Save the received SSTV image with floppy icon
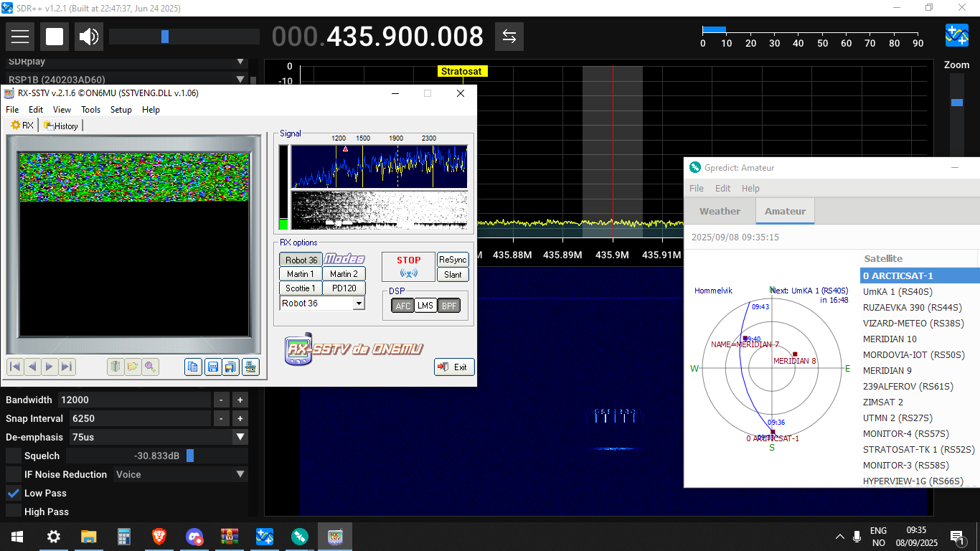Screen dimensions: 980x551 pyautogui.click(x=212, y=367)
